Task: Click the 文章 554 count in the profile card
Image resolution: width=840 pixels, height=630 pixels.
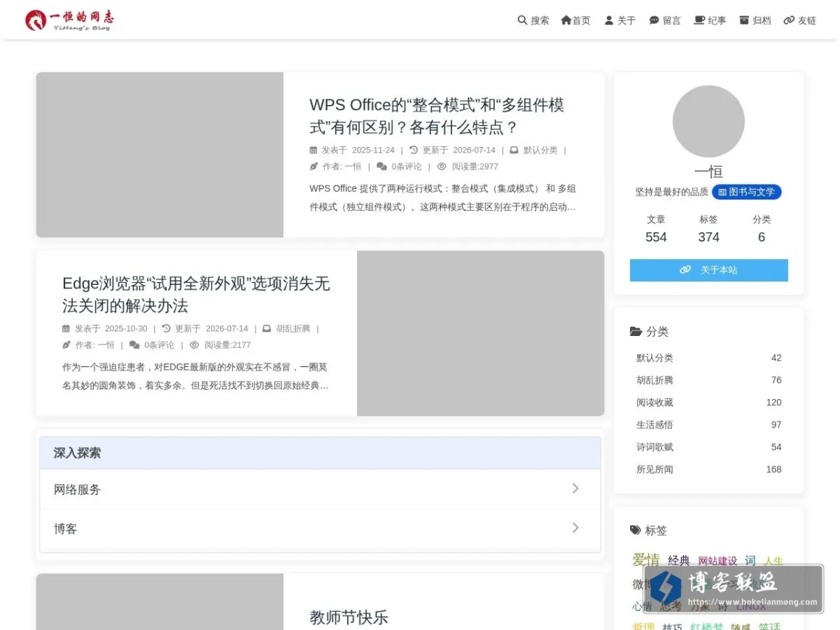Action: pos(656,229)
